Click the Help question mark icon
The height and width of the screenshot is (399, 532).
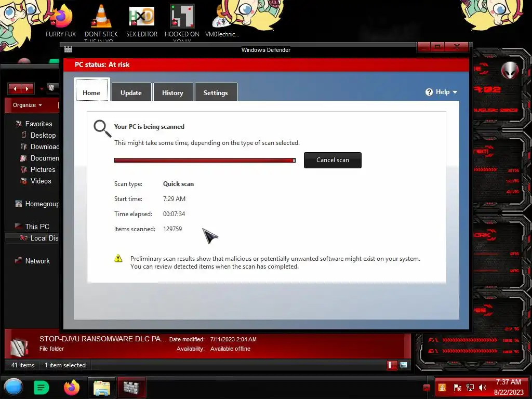pyautogui.click(x=429, y=92)
